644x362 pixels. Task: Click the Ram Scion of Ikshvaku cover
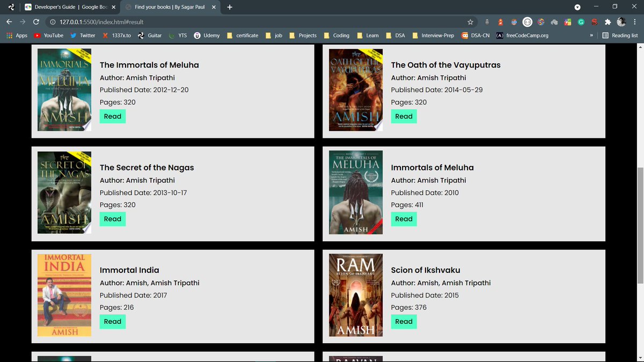(356, 295)
